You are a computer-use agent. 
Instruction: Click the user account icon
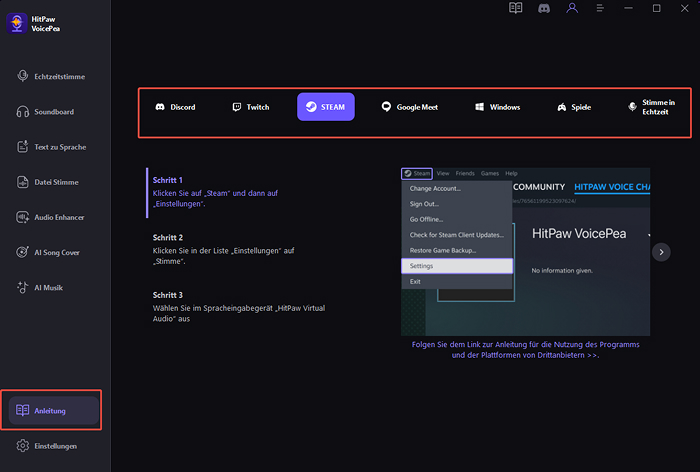point(572,8)
